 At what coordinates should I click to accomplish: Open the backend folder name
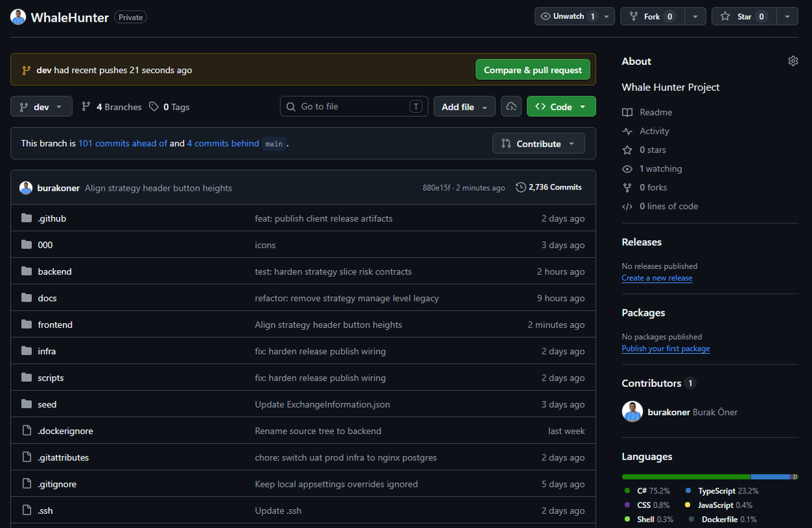pyautogui.click(x=55, y=271)
